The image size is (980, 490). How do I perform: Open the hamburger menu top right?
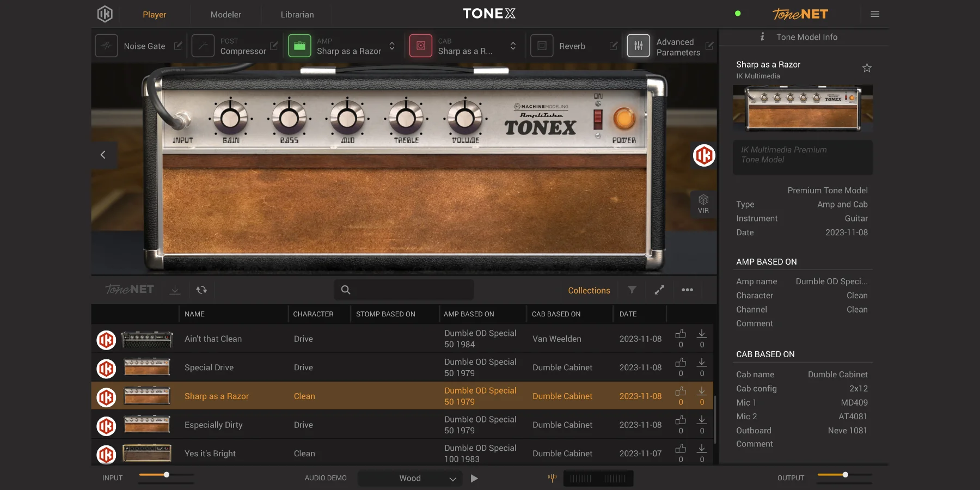[x=875, y=14]
